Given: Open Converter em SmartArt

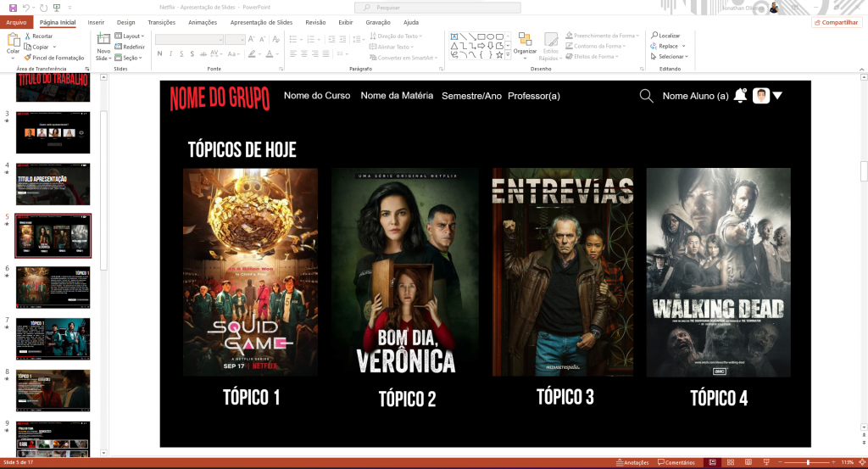Looking at the screenshot, I should (403, 58).
